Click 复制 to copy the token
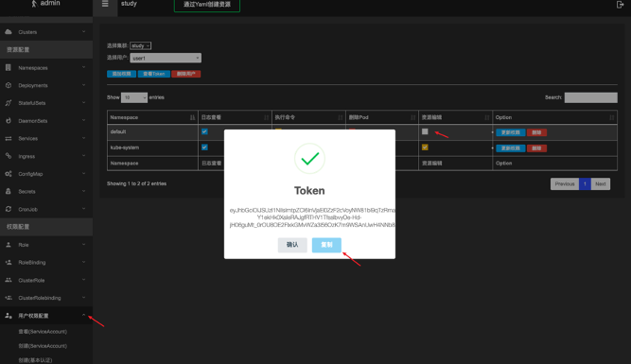 tap(326, 245)
